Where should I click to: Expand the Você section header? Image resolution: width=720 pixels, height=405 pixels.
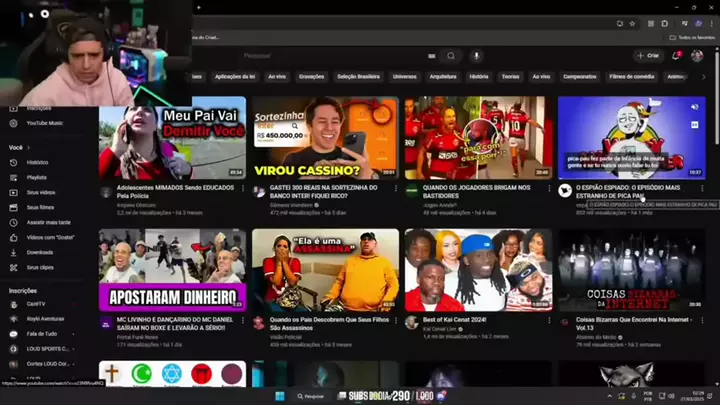19,147
